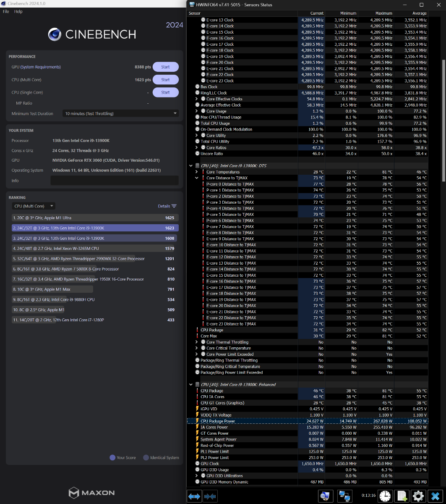Click the Details link in Ranking
This screenshot has height=504, width=446.
[x=164, y=206]
